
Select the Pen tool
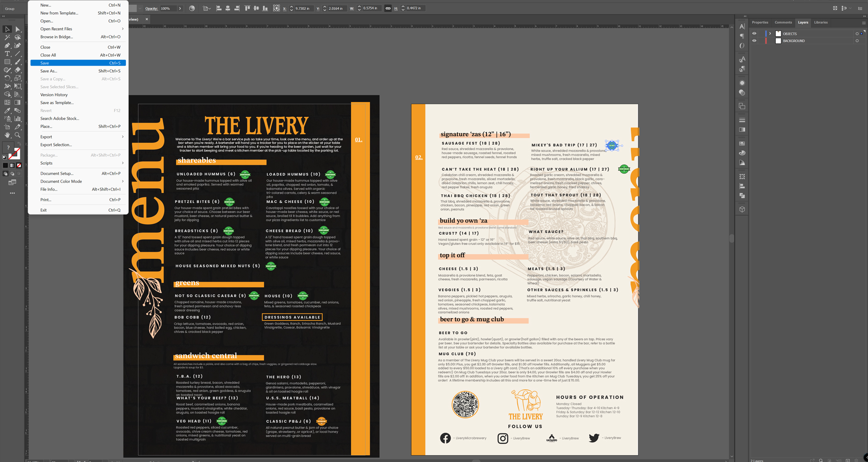(7, 46)
